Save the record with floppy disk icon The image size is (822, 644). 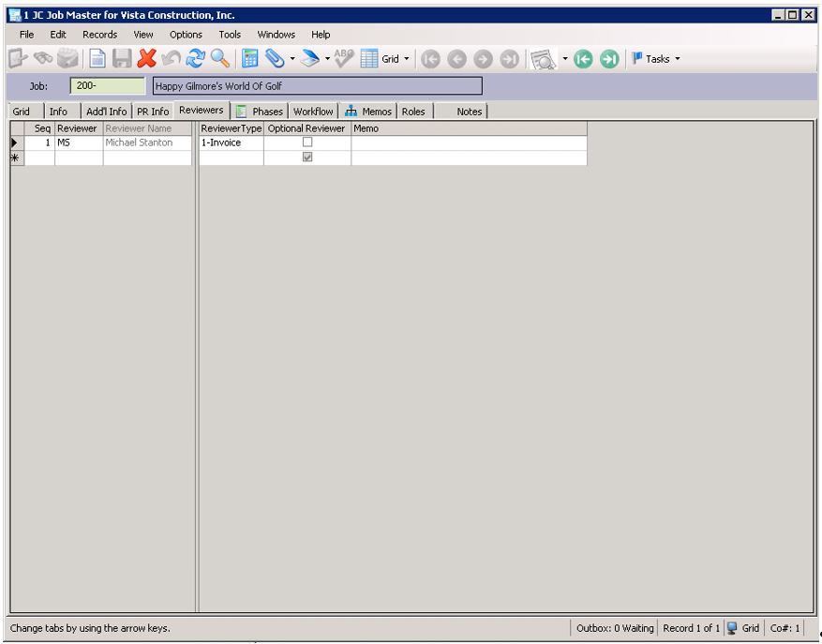[122, 59]
